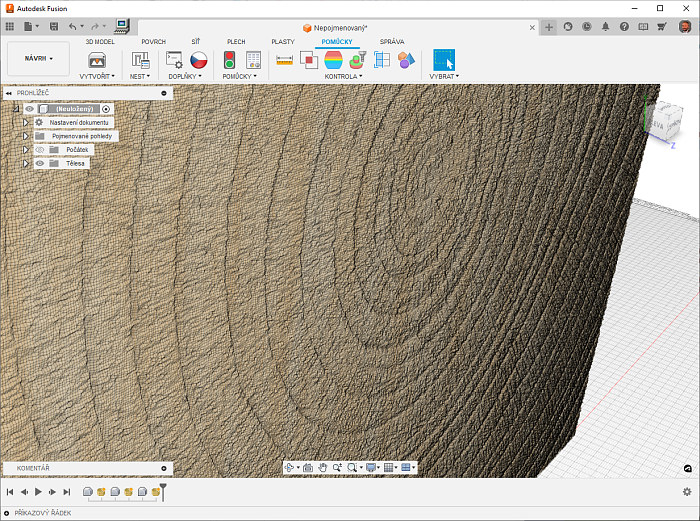700x521 pixels.
Task: Click the computer terminal icon in quick toolbar
Action: tap(121, 26)
